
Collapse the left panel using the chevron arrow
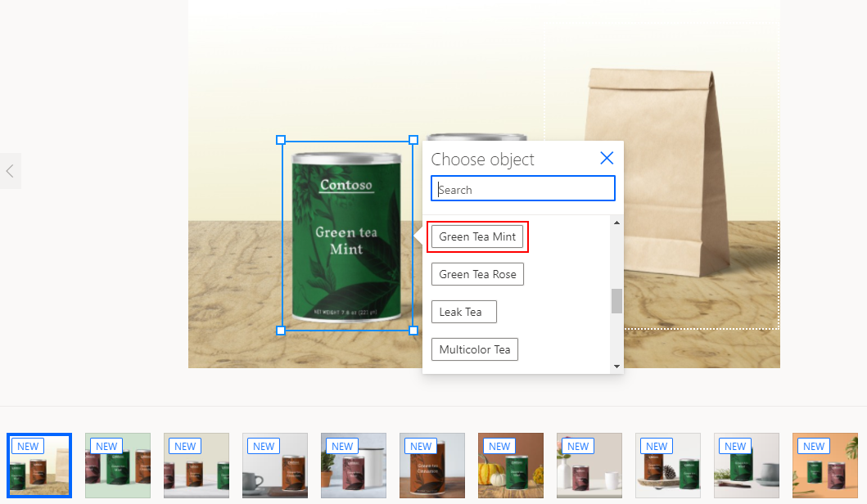[11, 170]
